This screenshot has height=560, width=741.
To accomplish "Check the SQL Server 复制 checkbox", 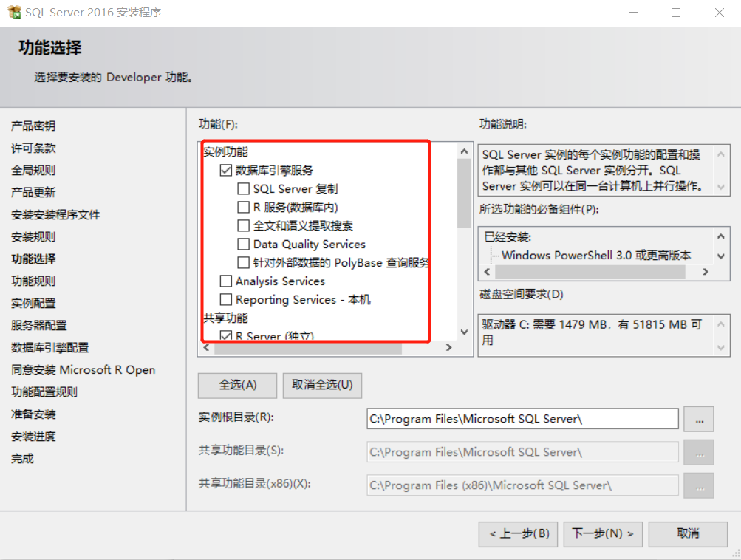I will (243, 189).
